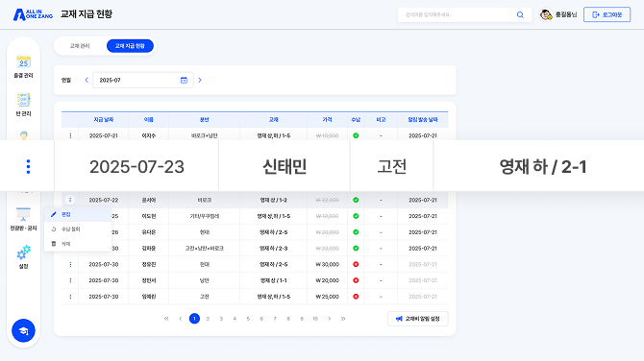The image size is (644, 361).
Task: Click the 2025-07 month input field
Action: tap(143, 80)
